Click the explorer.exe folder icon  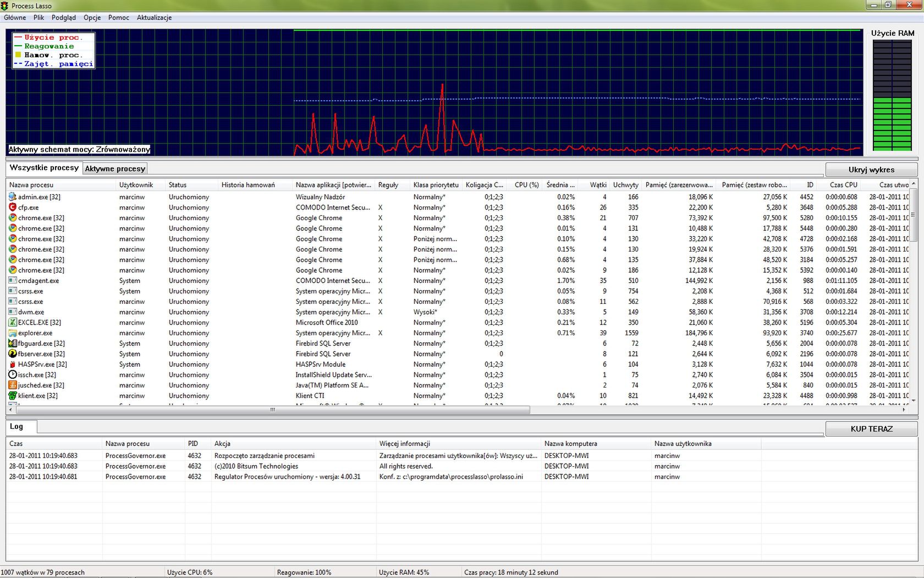[x=13, y=332]
